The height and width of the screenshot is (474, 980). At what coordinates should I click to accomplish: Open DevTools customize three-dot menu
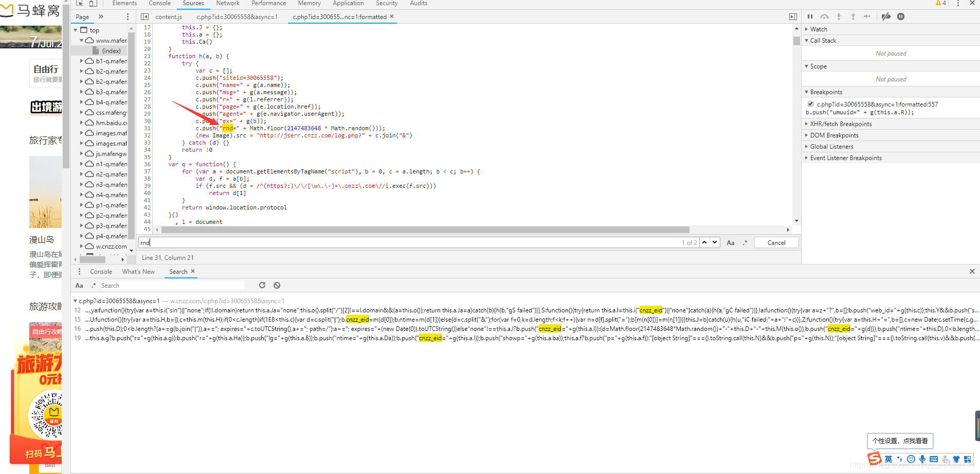click(958, 3)
